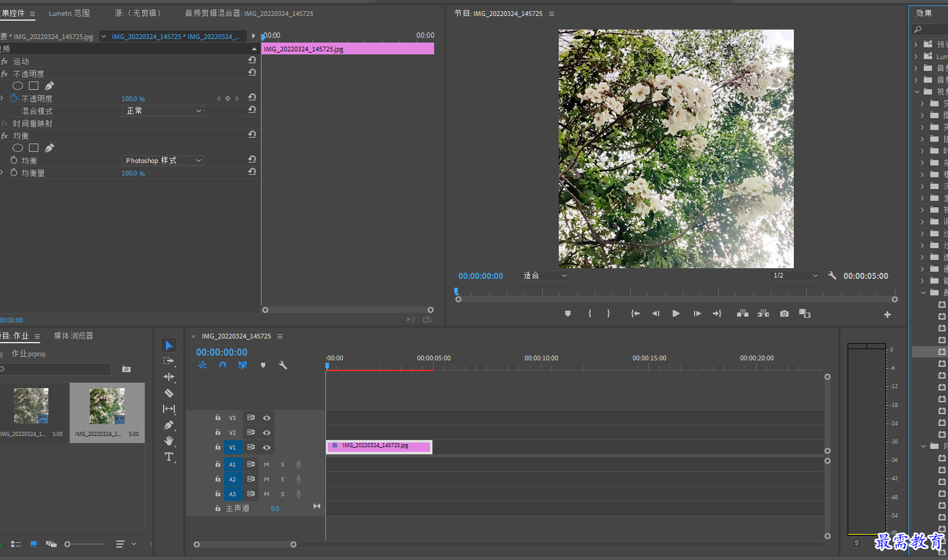The width and height of the screenshot is (948, 560).
Task: Switch to 媒体浏览器 tab
Action: (73, 336)
